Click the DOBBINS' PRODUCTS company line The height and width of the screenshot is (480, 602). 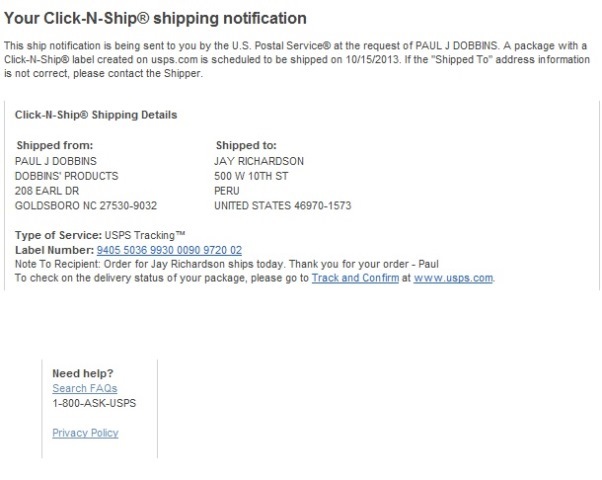click(x=66, y=176)
